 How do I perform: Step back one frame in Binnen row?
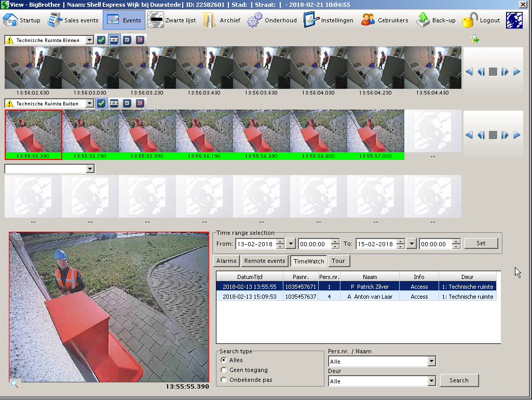[x=481, y=72]
